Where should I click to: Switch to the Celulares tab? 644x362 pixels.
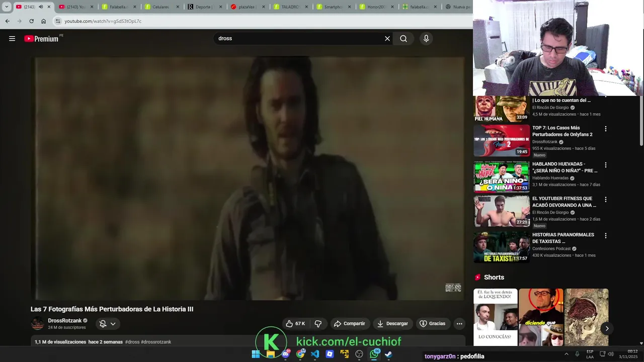click(x=161, y=7)
